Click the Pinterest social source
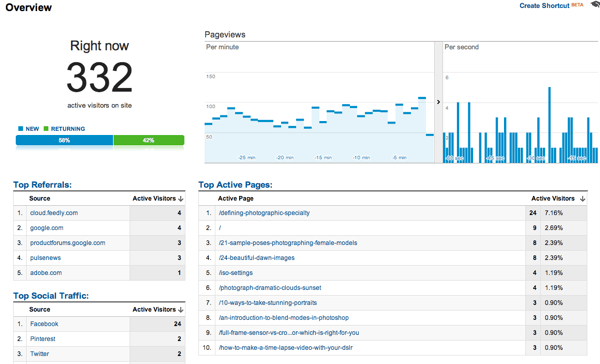Image resolution: width=600 pixels, height=364 pixels. (x=43, y=339)
